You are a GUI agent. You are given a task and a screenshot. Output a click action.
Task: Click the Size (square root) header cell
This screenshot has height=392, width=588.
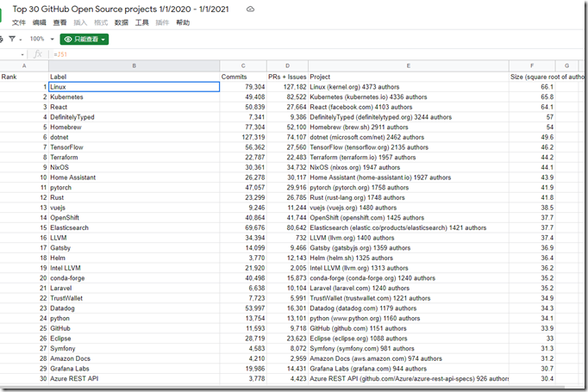tap(547, 77)
